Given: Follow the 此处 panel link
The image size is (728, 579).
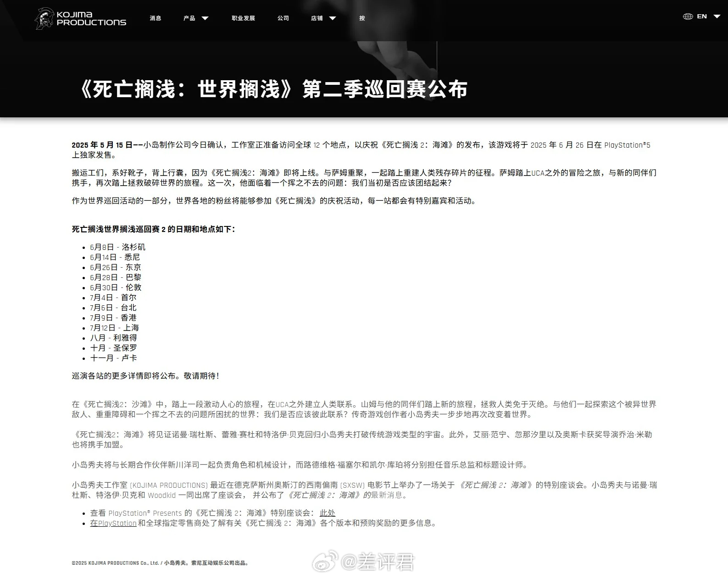Looking at the screenshot, I should 328,513.
